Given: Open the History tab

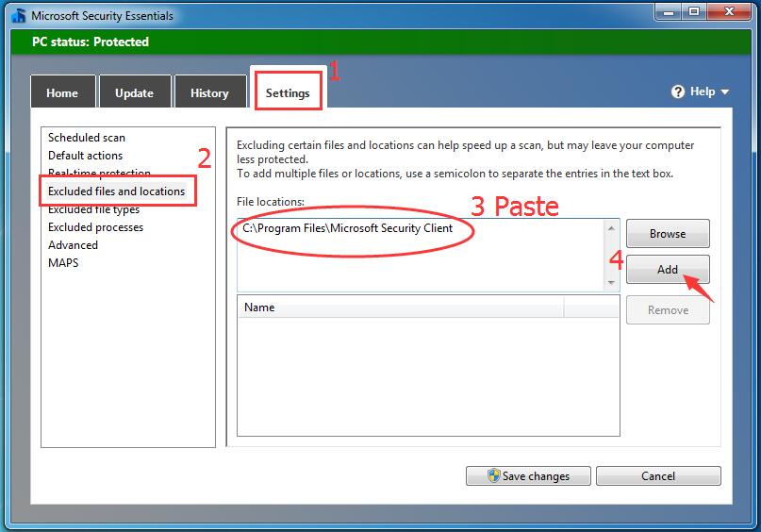Looking at the screenshot, I should pos(209,92).
